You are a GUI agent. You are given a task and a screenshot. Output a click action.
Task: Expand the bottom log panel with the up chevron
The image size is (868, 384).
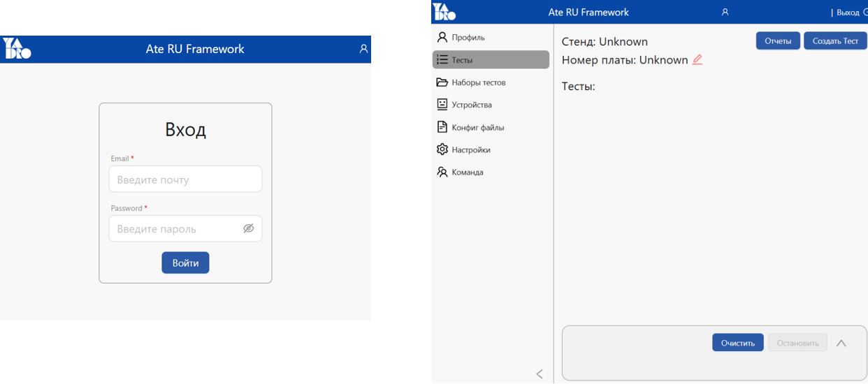[841, 344]
